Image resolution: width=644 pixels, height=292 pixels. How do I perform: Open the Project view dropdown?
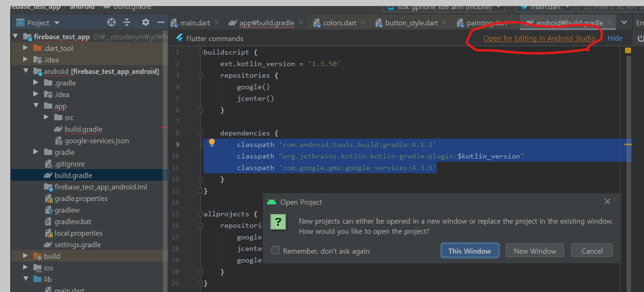[x=57, y=23]
